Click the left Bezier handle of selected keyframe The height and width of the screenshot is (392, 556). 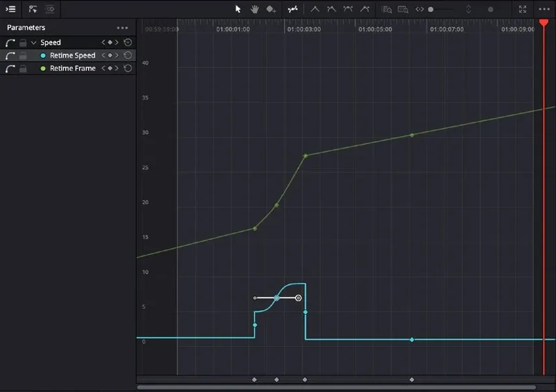(254, 298)
